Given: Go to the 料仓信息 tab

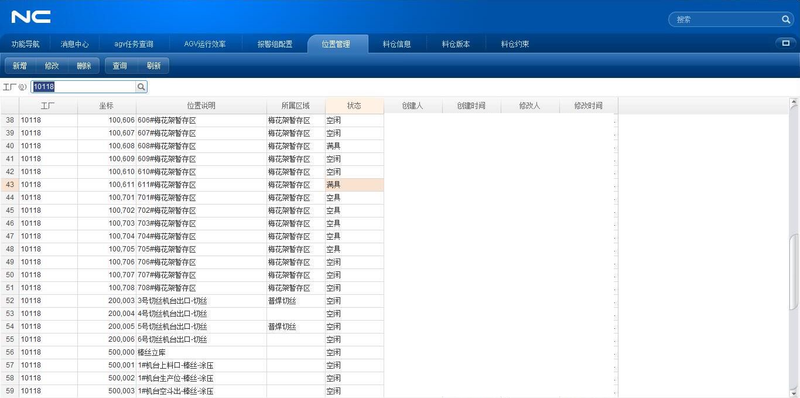Looking at the screenshot, I should tap(397, 44).
